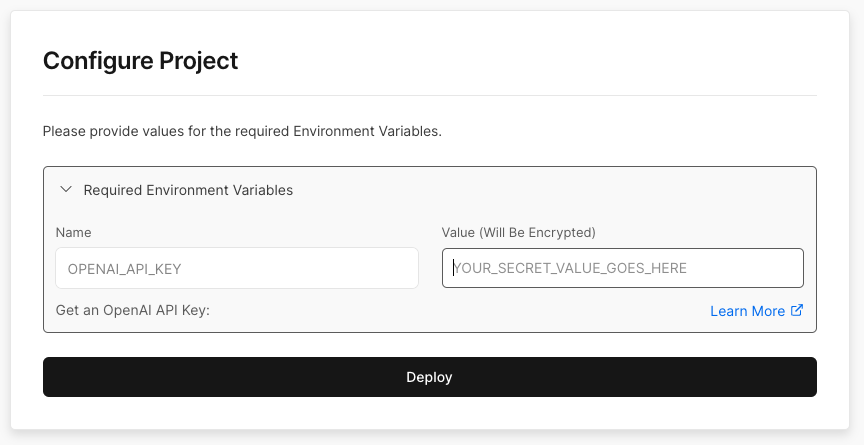Click the Value (Will Be Encrypted) label
This screenshot has width=864, height=445.
point(518,232)
